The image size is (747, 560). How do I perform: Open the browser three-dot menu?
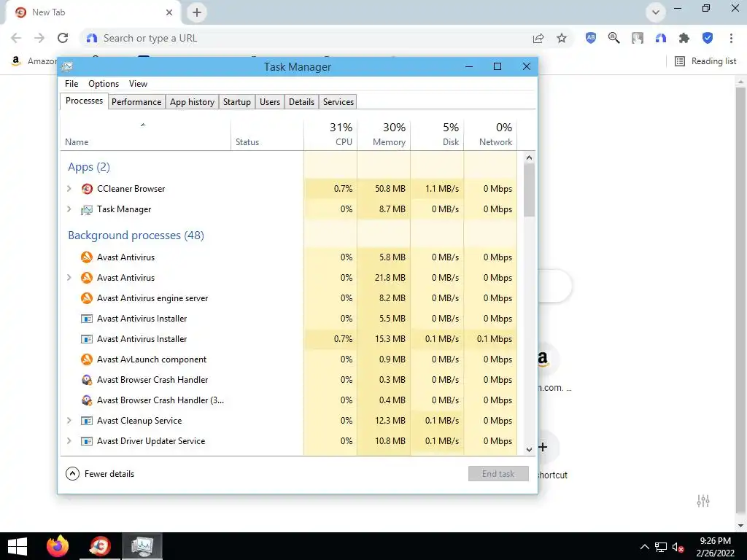point(731,38)
